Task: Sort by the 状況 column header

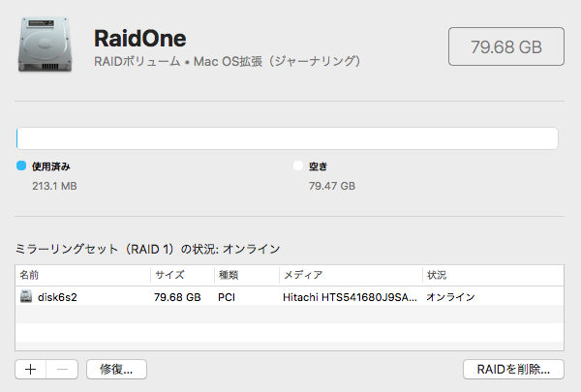Action: point(493,275)
